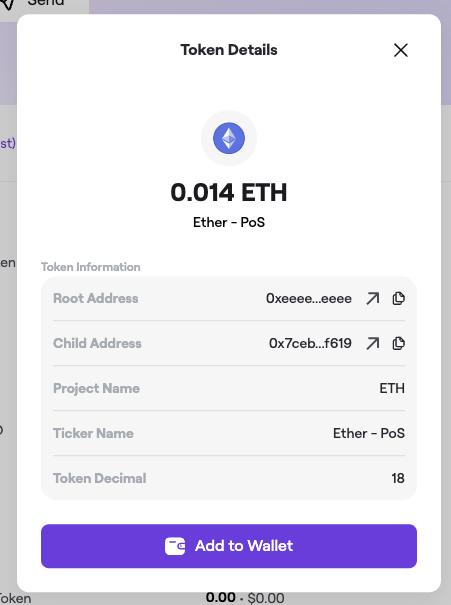This screenshot has width=451, height=605.
Task: Click the Ticker Name Ether - PoS value
Action: point(369,433)
